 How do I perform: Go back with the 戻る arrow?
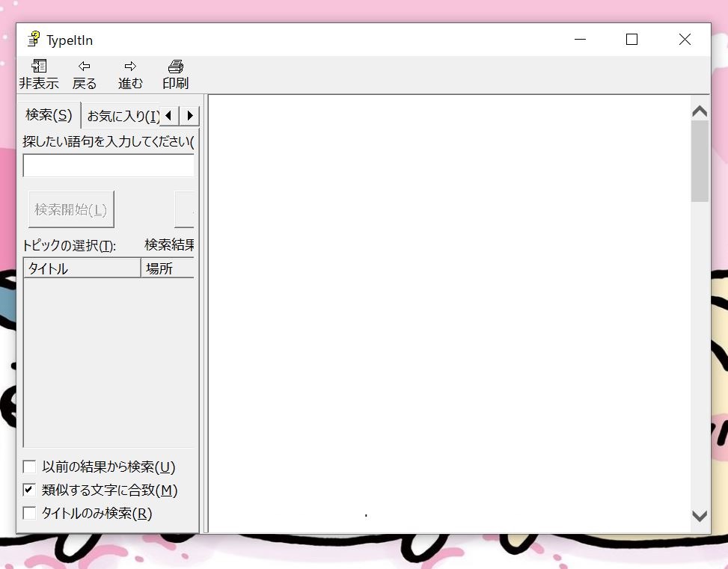point(84,74)
